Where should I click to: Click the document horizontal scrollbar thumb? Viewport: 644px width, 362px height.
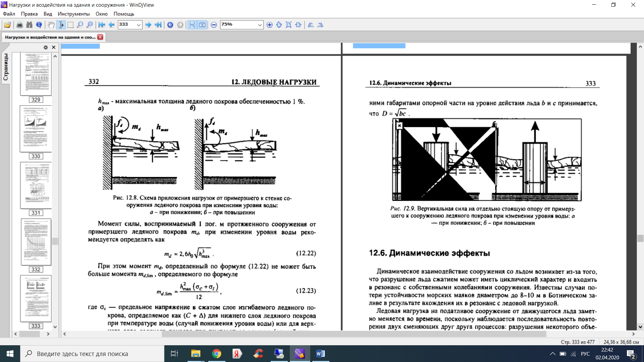(354, 334)
